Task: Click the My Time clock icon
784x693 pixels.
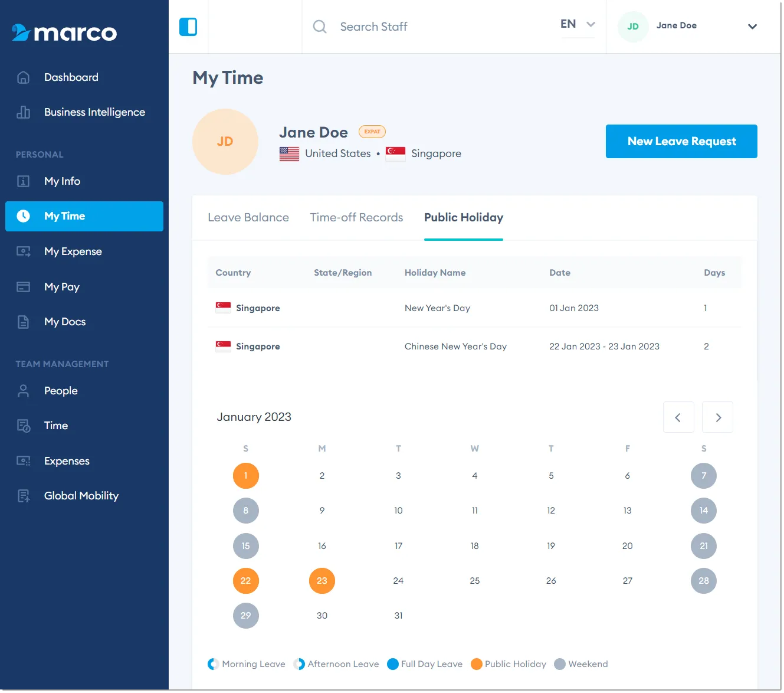Action: click(23, 216)
